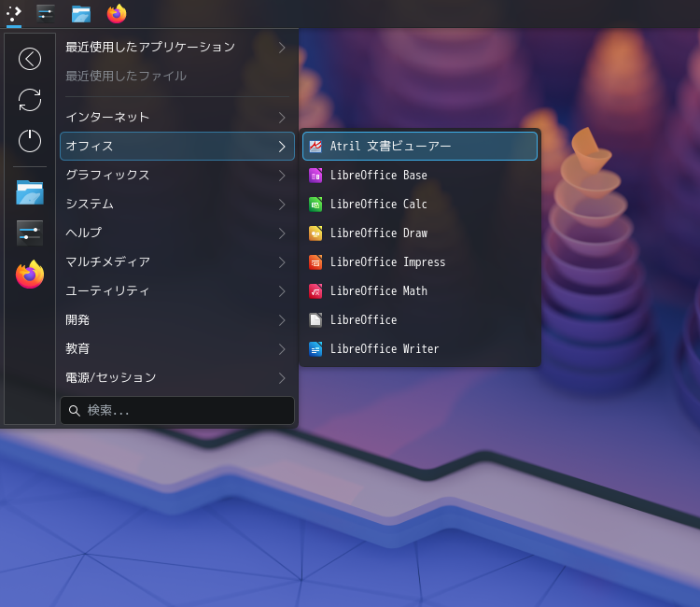
Task: Open the settings sliders icon in the menu sidebar
Action: click(x=30, y=233)
